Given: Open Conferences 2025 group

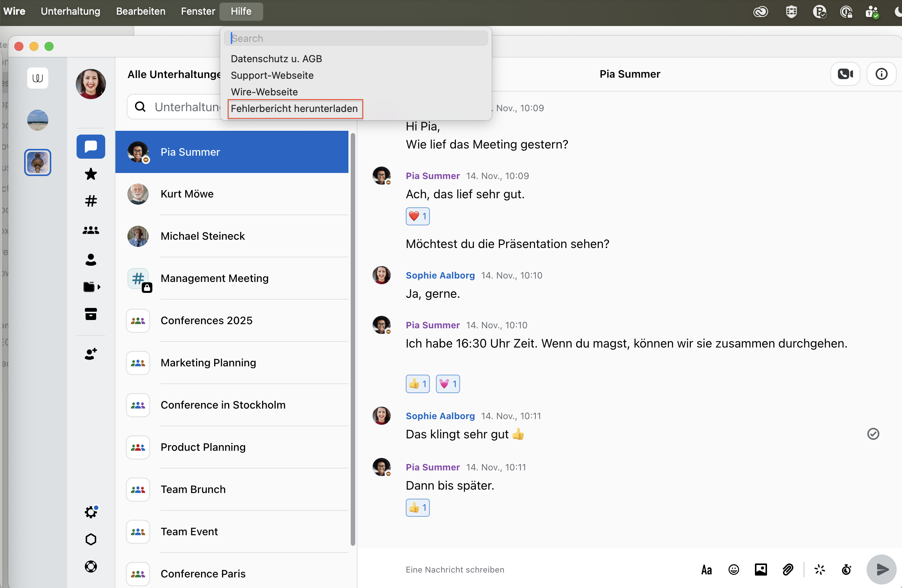Looking at the screenshot, I should [232, 320].
